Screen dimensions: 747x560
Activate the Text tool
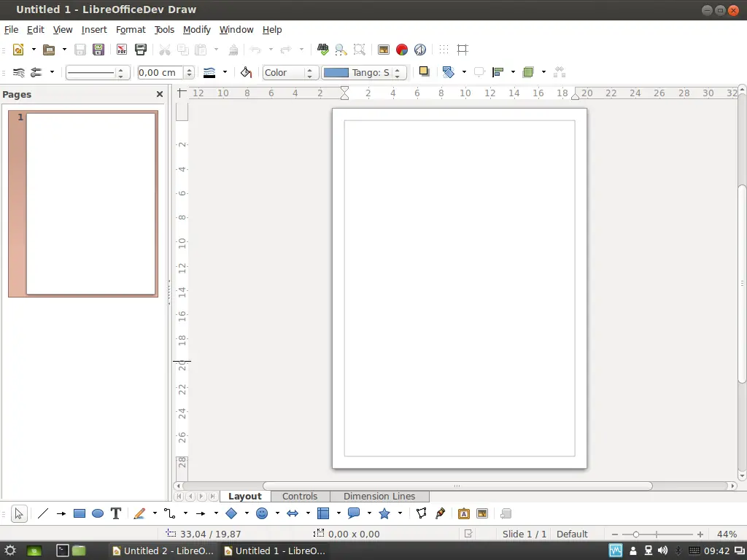coord(116,514)
